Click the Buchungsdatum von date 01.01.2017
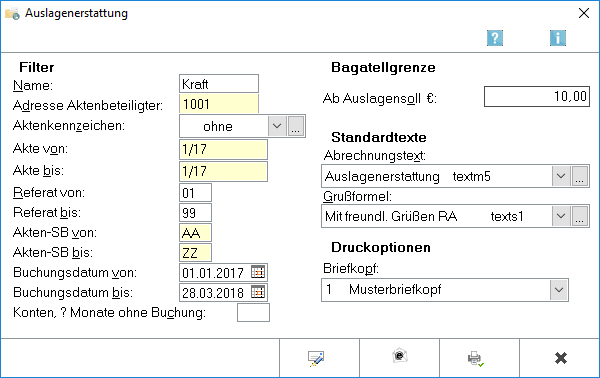600x378 pixels. point(213,273)
